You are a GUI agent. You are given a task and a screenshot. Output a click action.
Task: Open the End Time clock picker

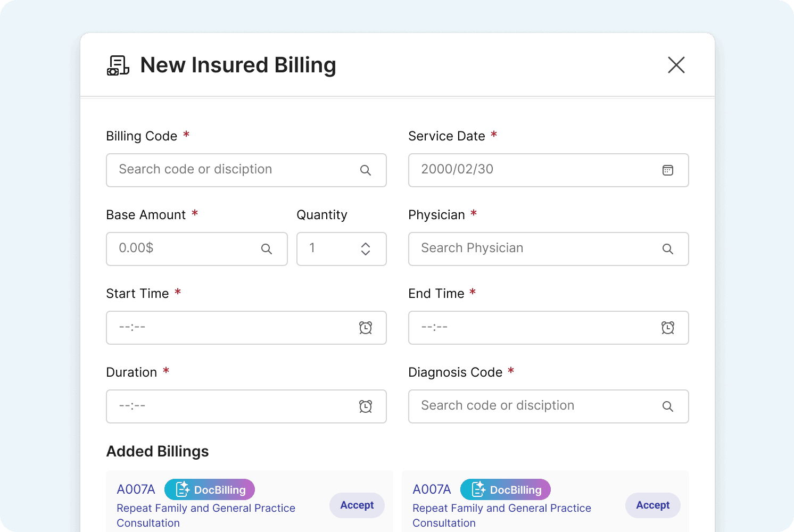coord(667,328)
